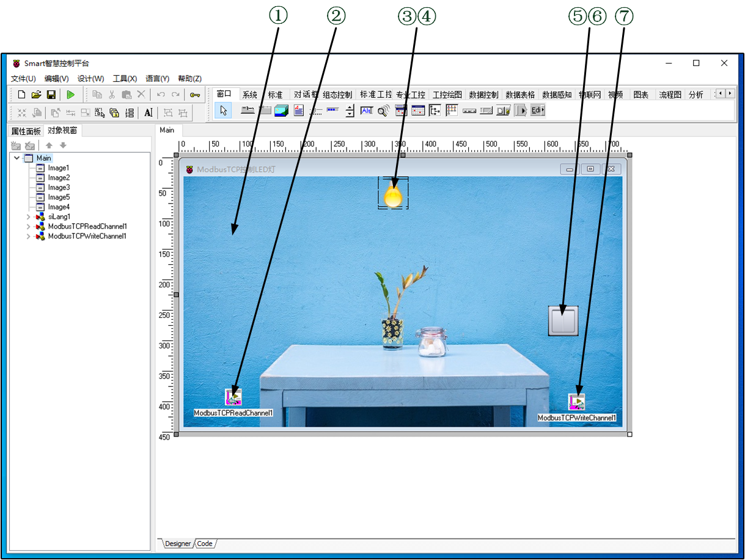
Task: Switch to the 系统 component tab
Action: [250, 95]
